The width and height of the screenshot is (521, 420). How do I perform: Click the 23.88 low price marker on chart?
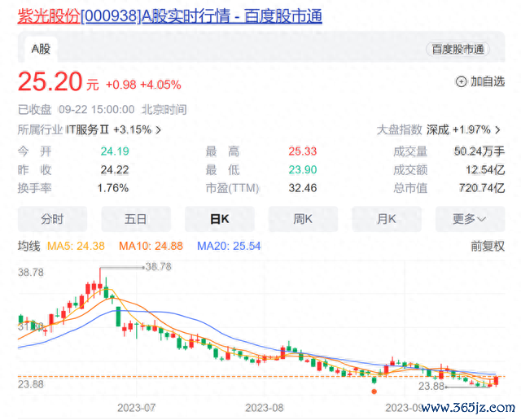[x=431, y=387]
